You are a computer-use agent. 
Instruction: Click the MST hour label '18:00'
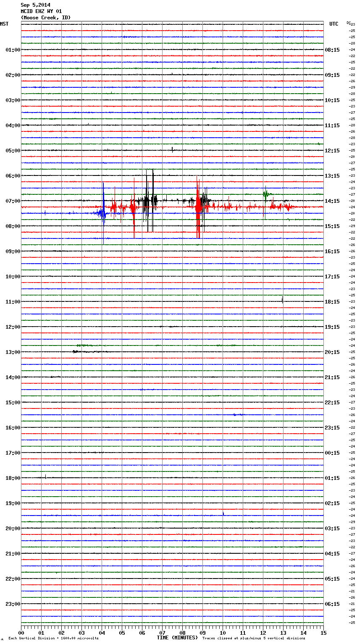pyautogui.click(x=13, y=478)
